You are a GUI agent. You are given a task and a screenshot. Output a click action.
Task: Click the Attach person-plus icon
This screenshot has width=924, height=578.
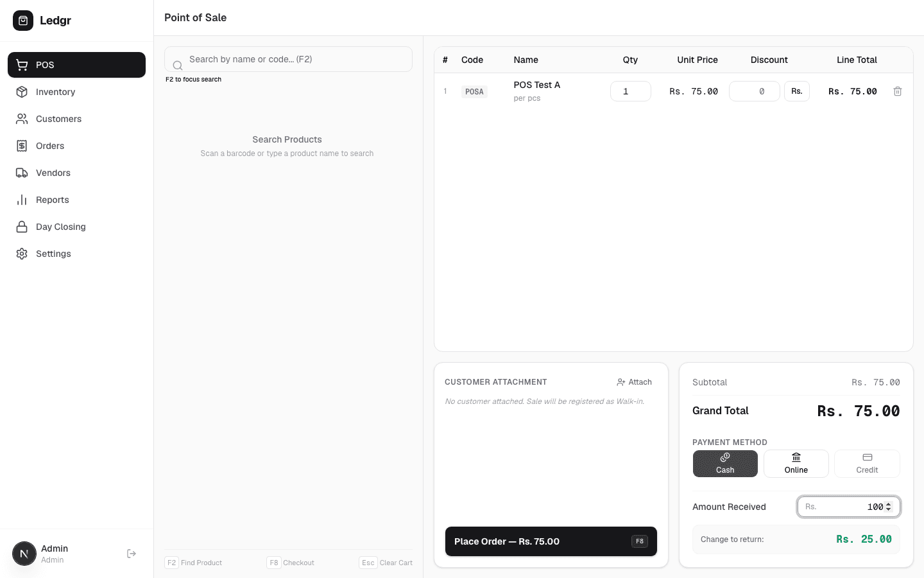[x=620, y=382]
